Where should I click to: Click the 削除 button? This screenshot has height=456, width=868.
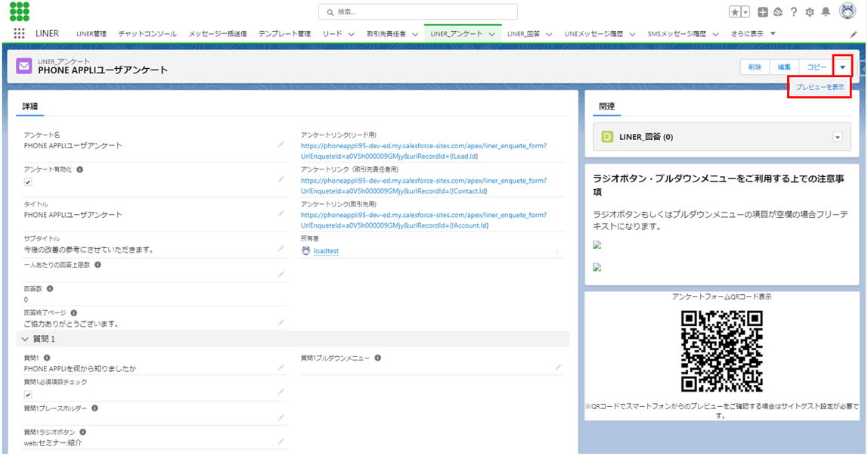click(x=755, y=67)
